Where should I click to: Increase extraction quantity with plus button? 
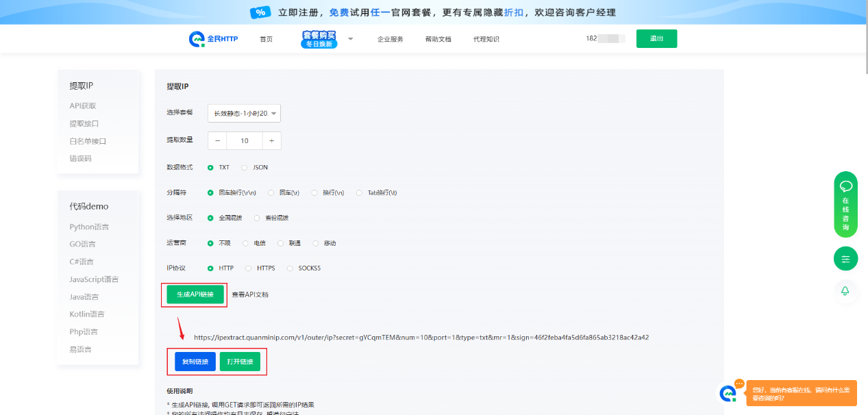[271, 140]
